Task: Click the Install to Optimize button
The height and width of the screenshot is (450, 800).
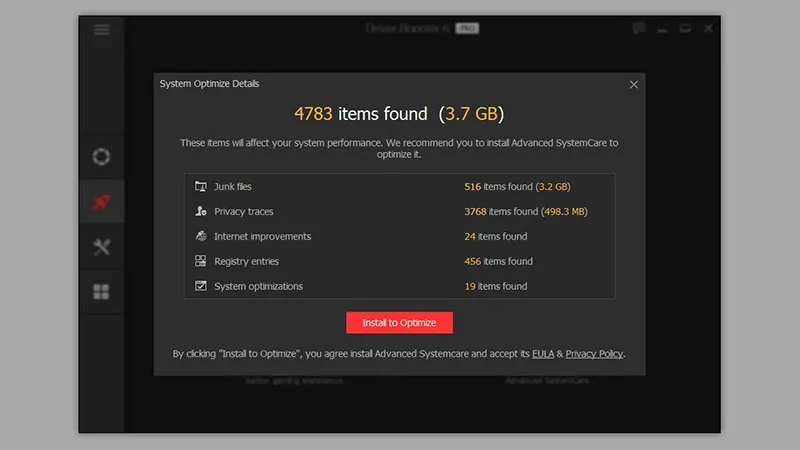Action: pos(399,323)
